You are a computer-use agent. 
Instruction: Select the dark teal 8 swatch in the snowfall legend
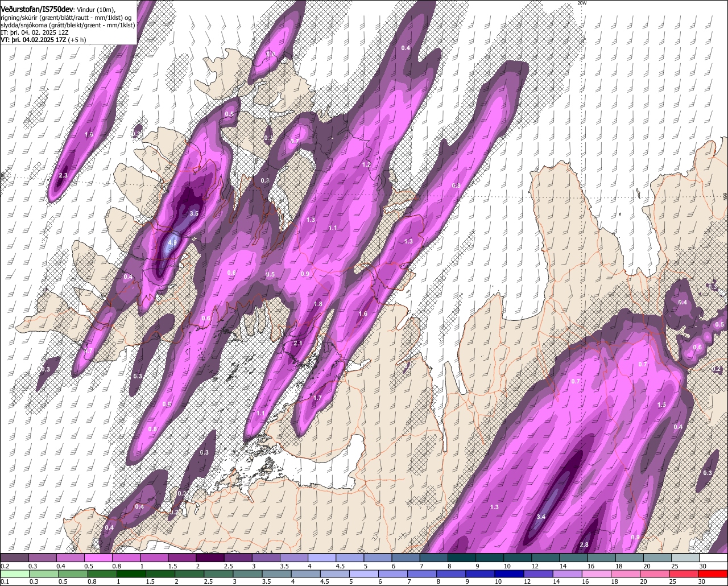point(461,558)
